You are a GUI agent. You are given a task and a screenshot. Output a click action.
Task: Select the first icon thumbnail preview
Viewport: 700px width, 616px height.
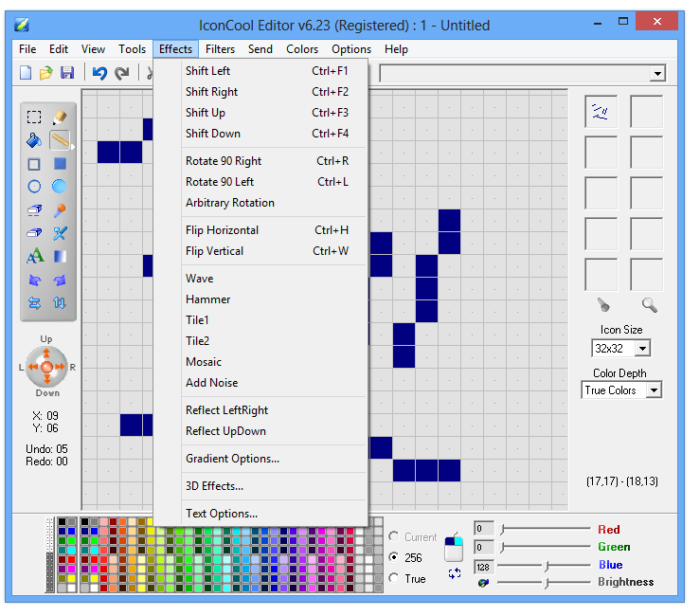click(x=601, y=112)
